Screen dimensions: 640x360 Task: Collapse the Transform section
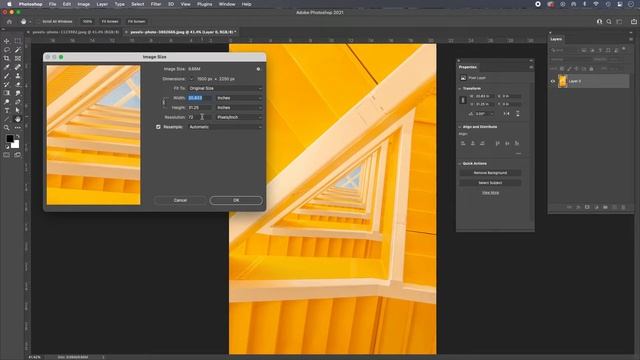pos(460,89)
